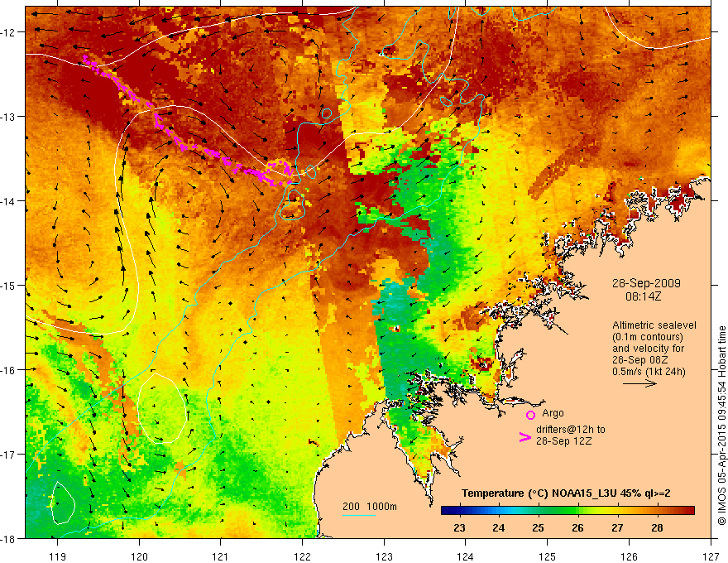
Task: Click the color bar tick label 25
Action: 538,527
